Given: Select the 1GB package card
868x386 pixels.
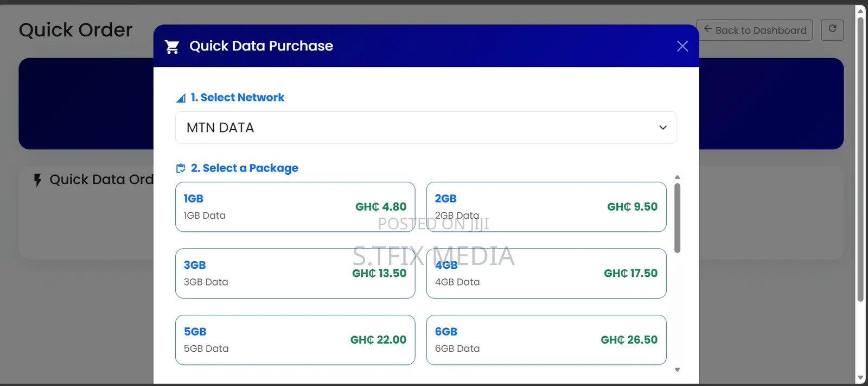Looking at the screenshot, I should pos(295,207).
